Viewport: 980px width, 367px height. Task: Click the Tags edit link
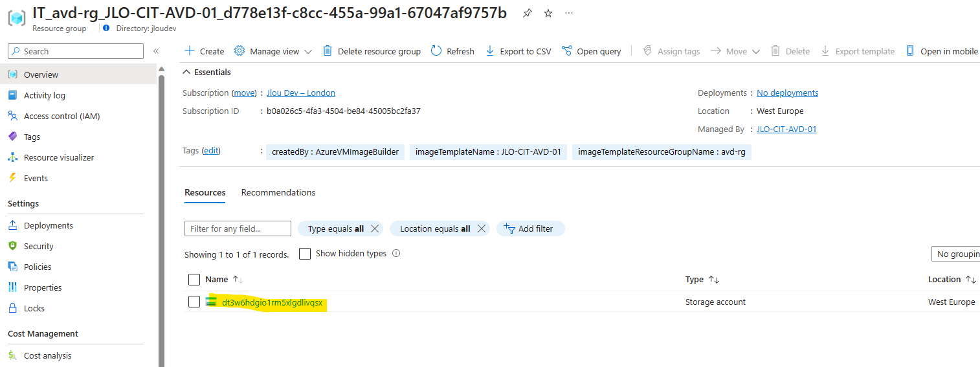pyautogui.click(x=211, y=150)
